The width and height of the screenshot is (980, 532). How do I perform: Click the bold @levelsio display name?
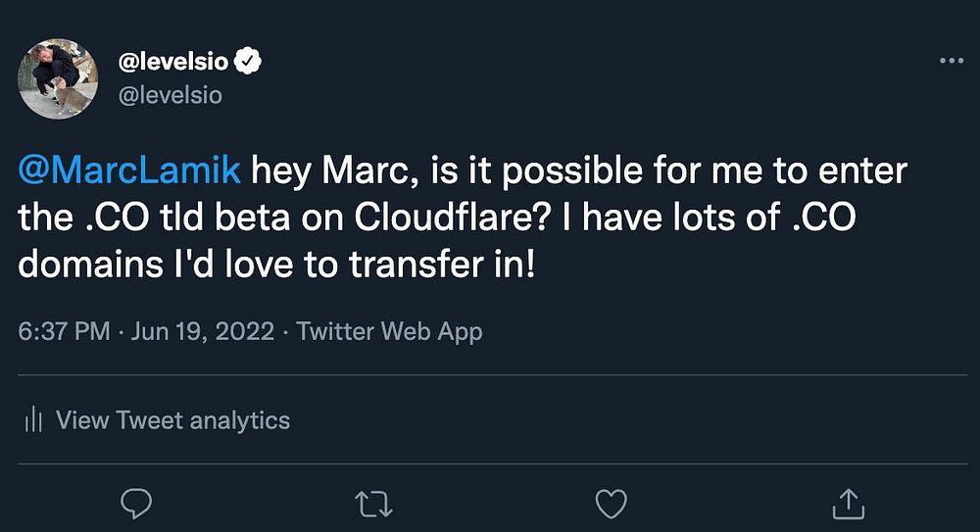tap(172, 63)
